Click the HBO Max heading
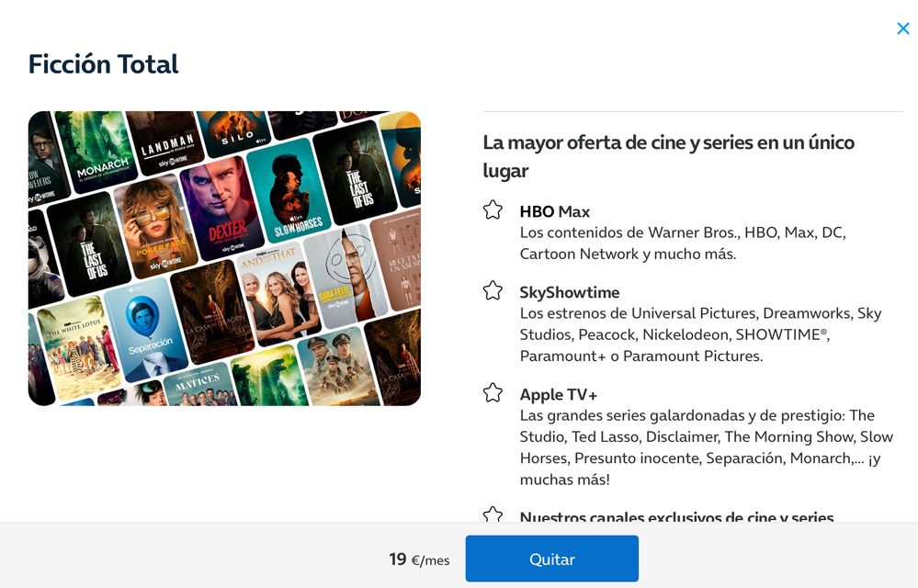Image resolution: width=918 pixels, height=588 pixels. coord(554,211)
